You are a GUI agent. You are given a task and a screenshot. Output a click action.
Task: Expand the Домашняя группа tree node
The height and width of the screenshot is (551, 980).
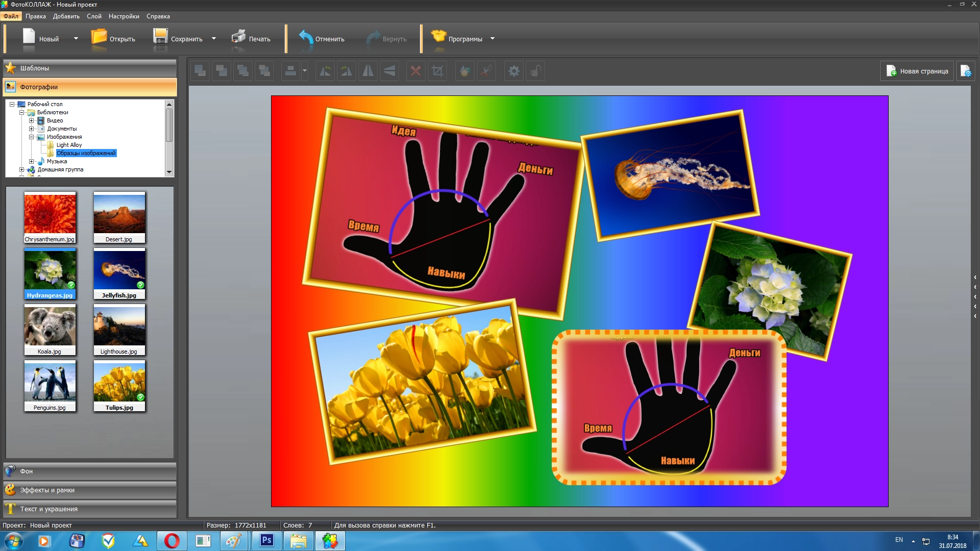point(21,169)
